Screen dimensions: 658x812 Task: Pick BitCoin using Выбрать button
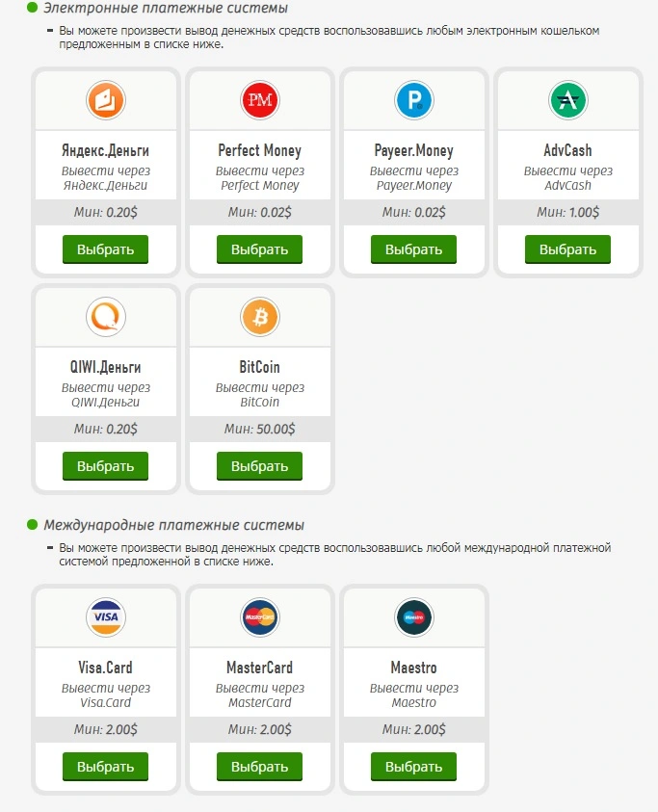tap(259, 466)
